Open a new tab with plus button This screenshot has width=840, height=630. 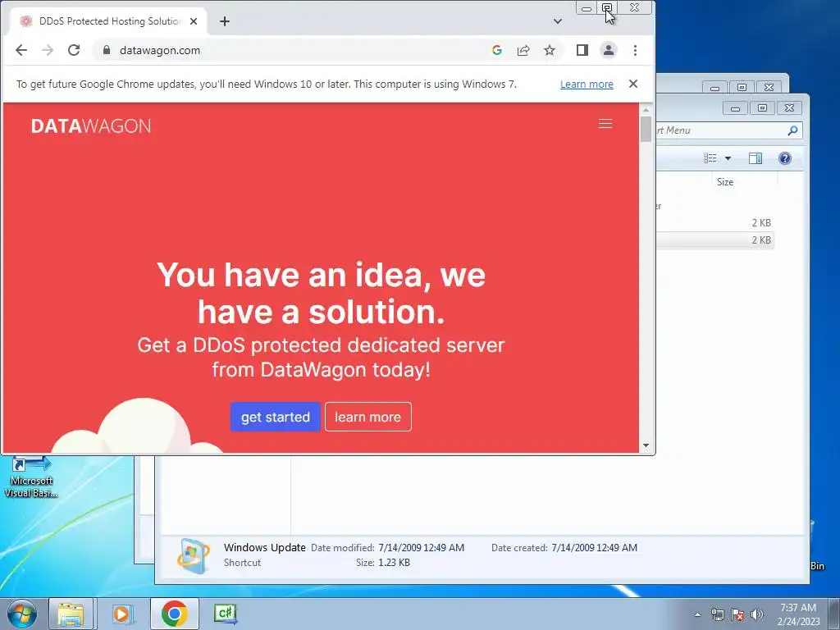pos(225,21)
